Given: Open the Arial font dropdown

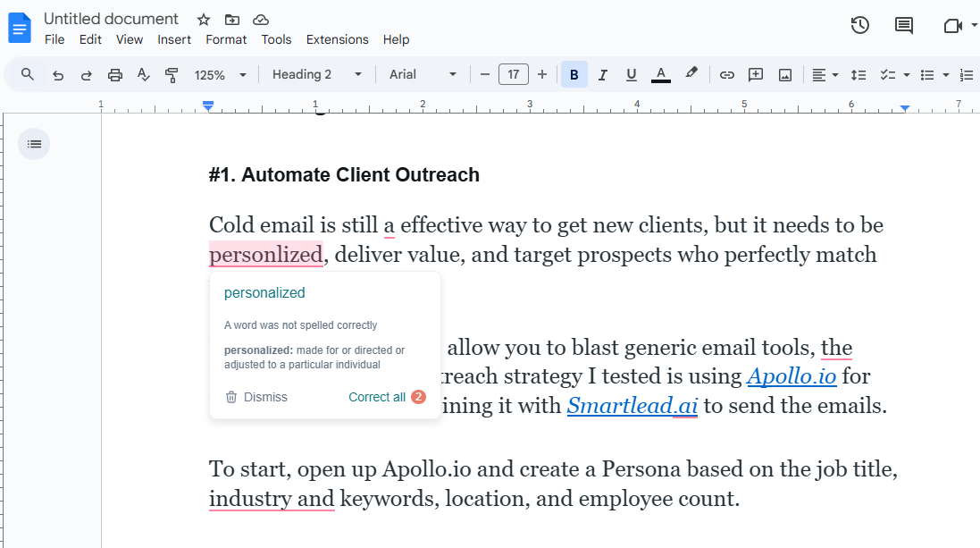Looking at the screenshot, I should pyautogui.click(x=423, y=75).
